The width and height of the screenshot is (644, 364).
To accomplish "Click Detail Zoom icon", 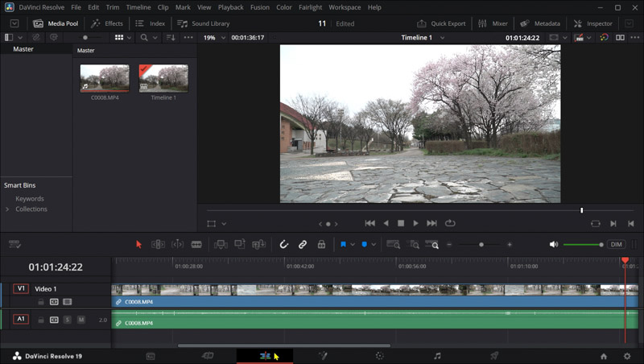I will 413,245.
